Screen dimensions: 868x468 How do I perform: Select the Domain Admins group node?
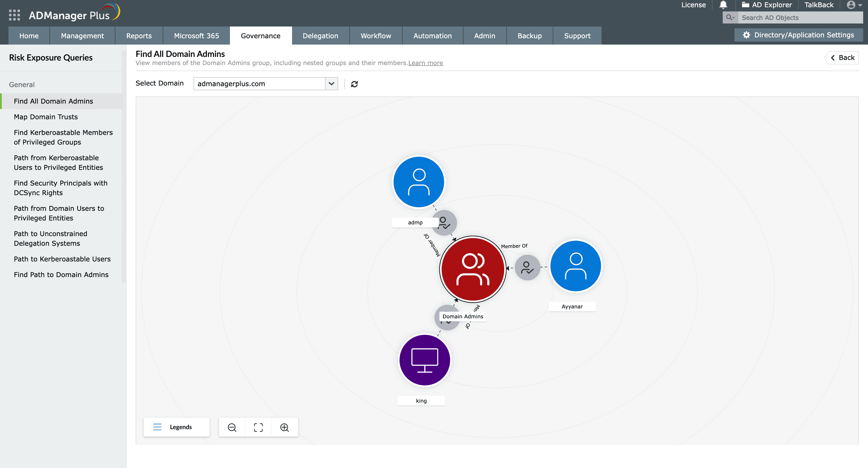[x=472, y=269]
